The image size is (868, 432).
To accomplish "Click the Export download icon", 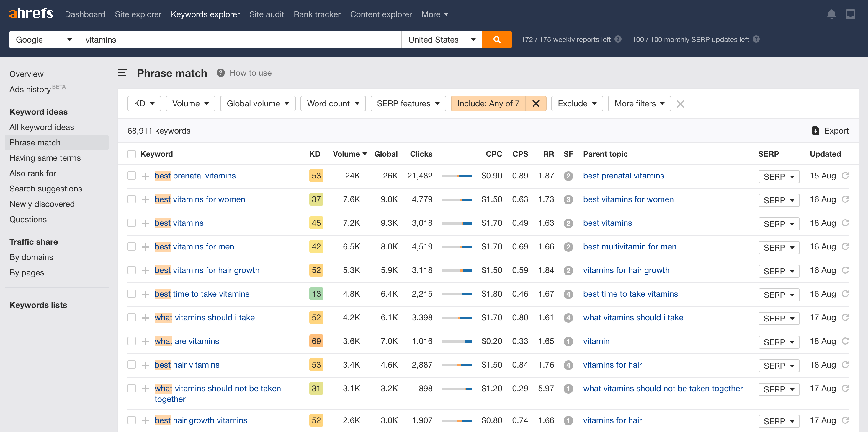I will 815,131.
